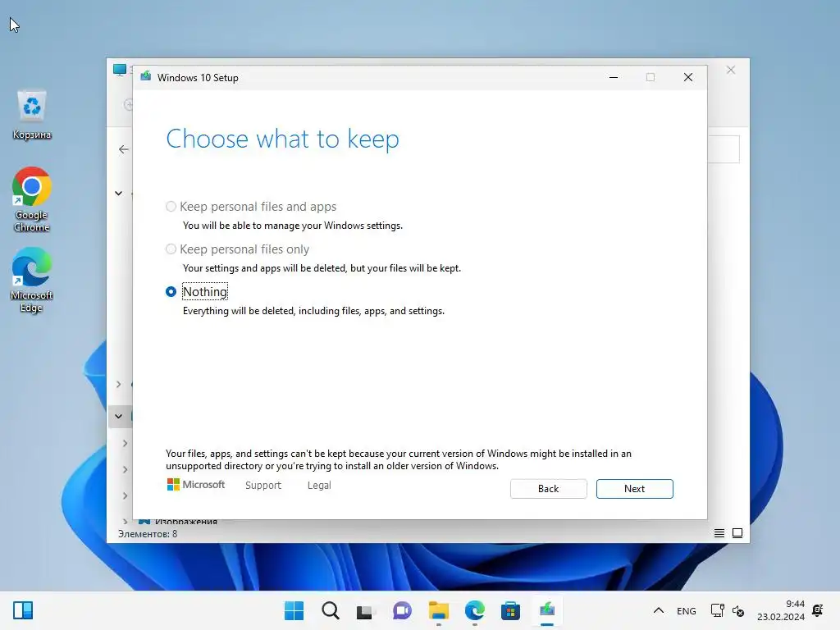
Task: Click Windows Setup icon on taskbar
Action: tap(547, 609)
